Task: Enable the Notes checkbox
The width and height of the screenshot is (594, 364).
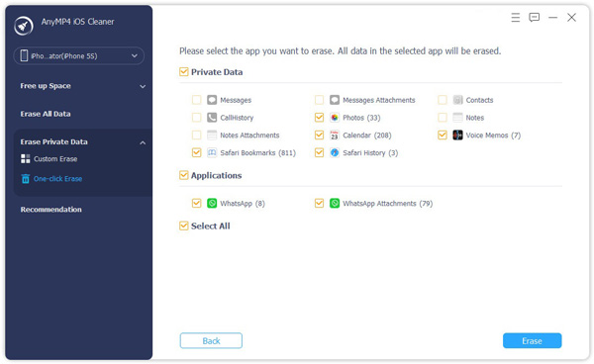Action: [443, 118]
